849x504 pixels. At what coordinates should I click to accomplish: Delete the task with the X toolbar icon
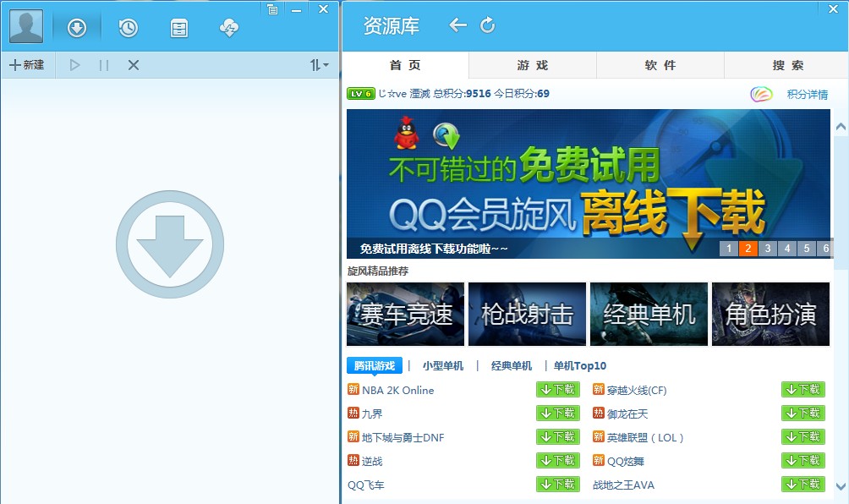pos(134,65)
